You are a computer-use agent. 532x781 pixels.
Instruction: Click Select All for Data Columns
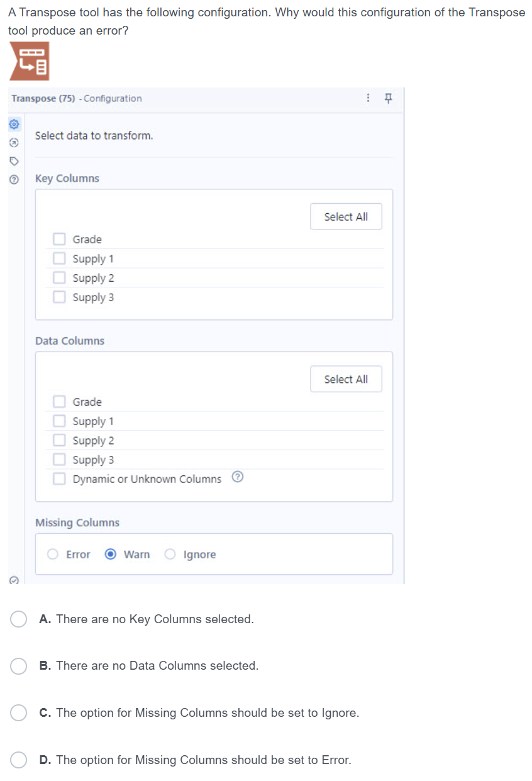tap(346, 379)
